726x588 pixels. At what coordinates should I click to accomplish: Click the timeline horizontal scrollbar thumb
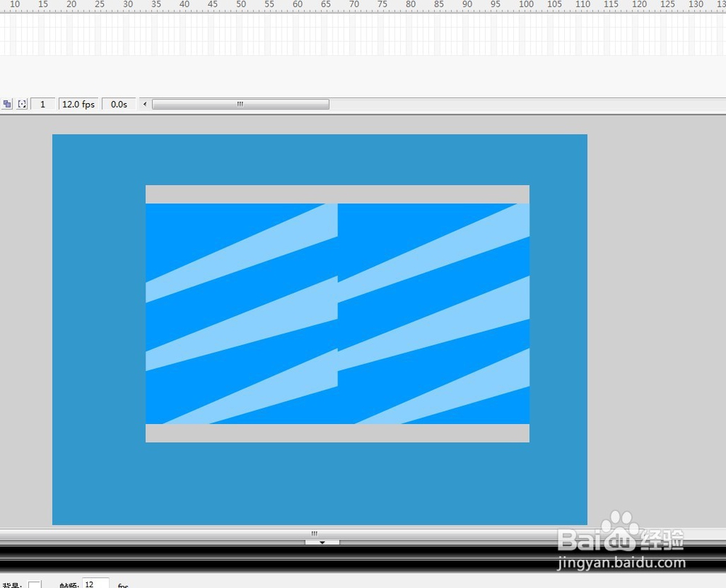pos(241,105)
